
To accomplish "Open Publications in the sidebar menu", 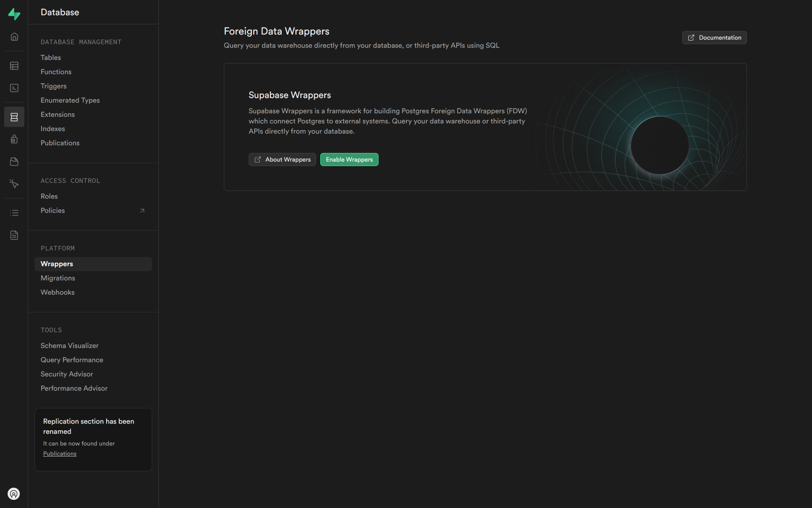I will point(93,143).
